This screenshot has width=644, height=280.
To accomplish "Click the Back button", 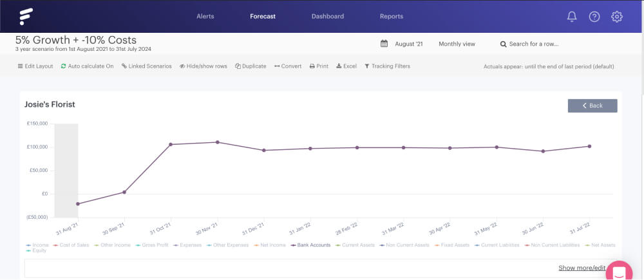I will click(592, 106).
